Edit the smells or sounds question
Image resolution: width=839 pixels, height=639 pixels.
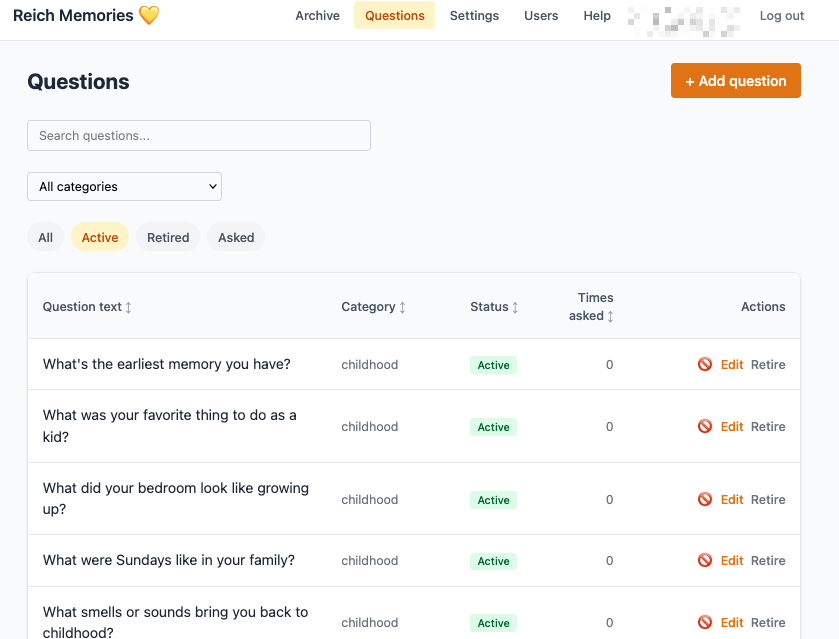731,622
